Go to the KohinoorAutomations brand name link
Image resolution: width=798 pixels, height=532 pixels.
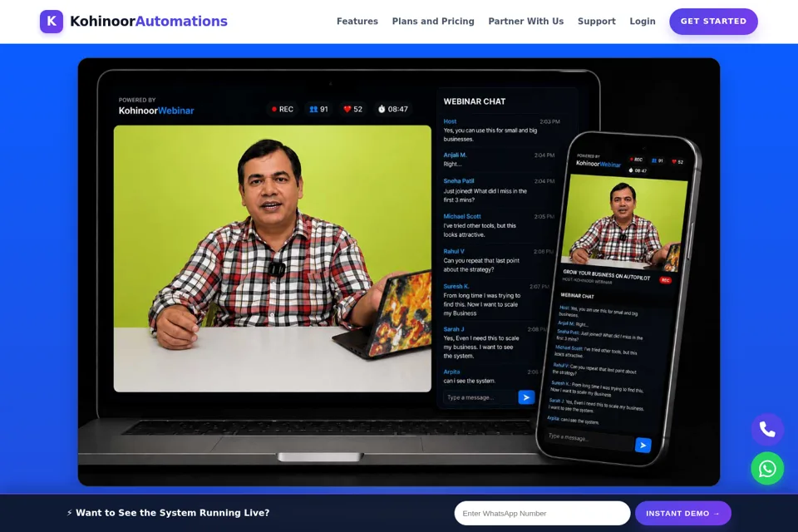pyautogui.click(x=149, y=22)
